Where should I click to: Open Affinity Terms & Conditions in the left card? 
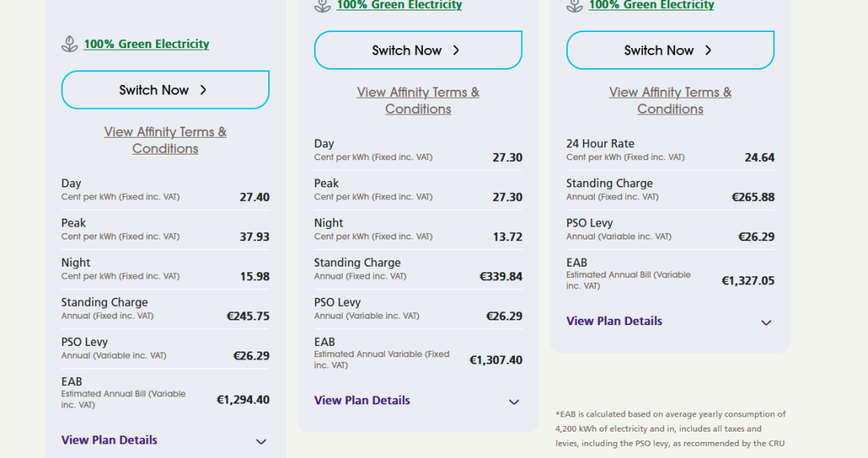[165, 140]
